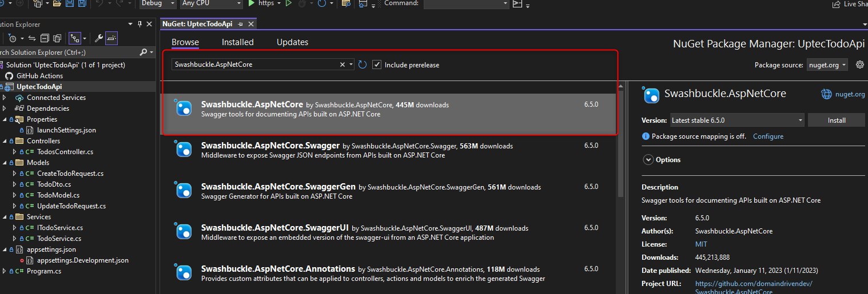Pin the Solution Explorer panel
The width and height of the screenshot is (868, 294).
click(x=140, y=24)
